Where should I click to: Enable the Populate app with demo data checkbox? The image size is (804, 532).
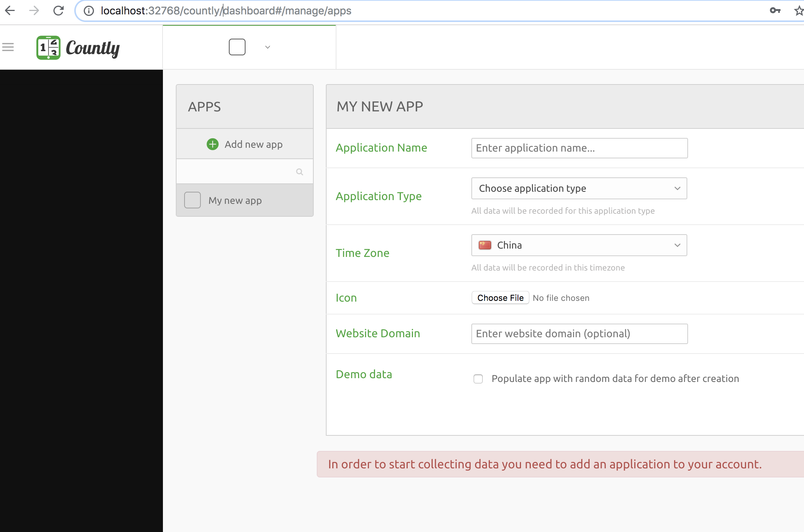coord(478,379)
